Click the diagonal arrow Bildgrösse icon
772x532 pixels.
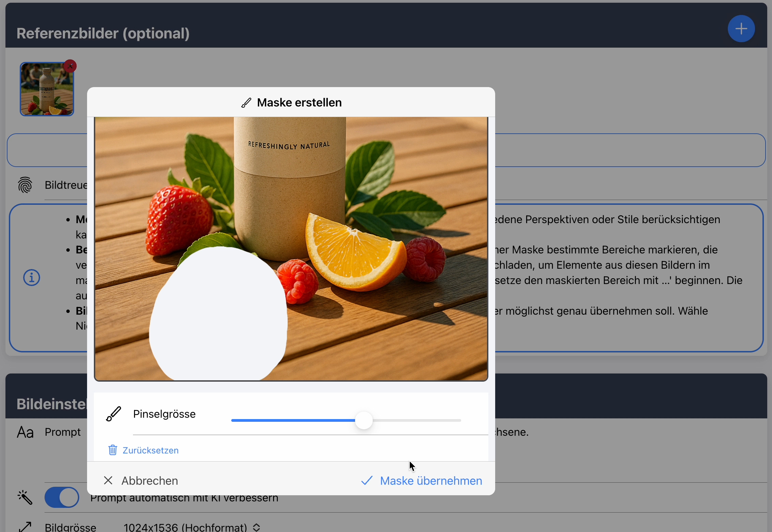25,527
